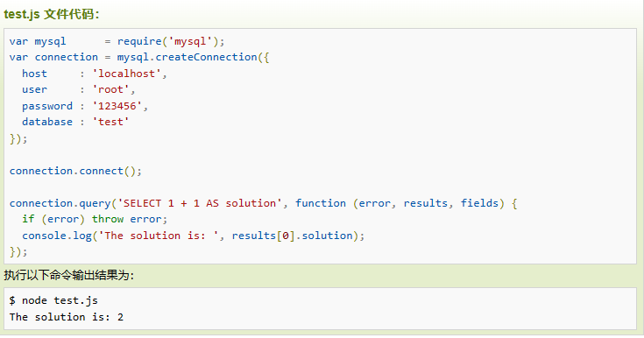Click the line 'var mysql = require('mysql');'
This screenshot has height=338, width=644.
[117, 41]
